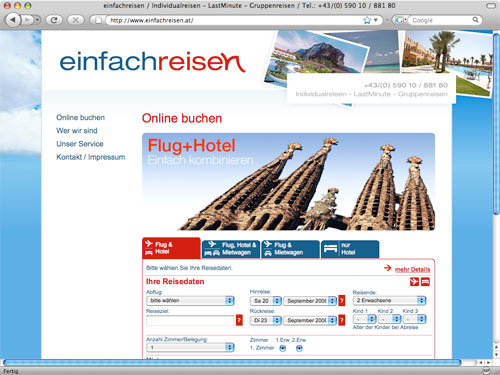Screen dimensions: 500x375
Task: Click the phone number +43/(0) 590 10 / 881 80
Action: (406, 85)
